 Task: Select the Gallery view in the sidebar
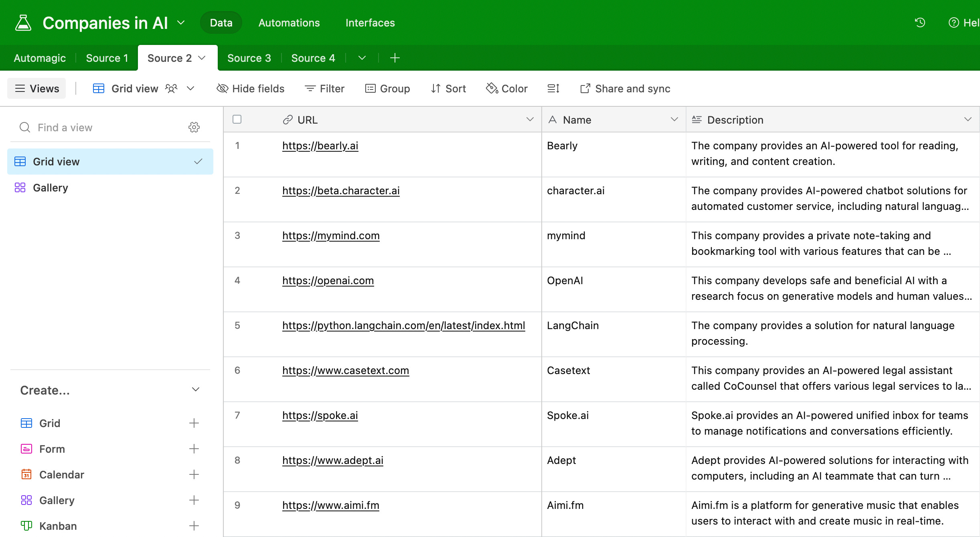pos(110,187)
